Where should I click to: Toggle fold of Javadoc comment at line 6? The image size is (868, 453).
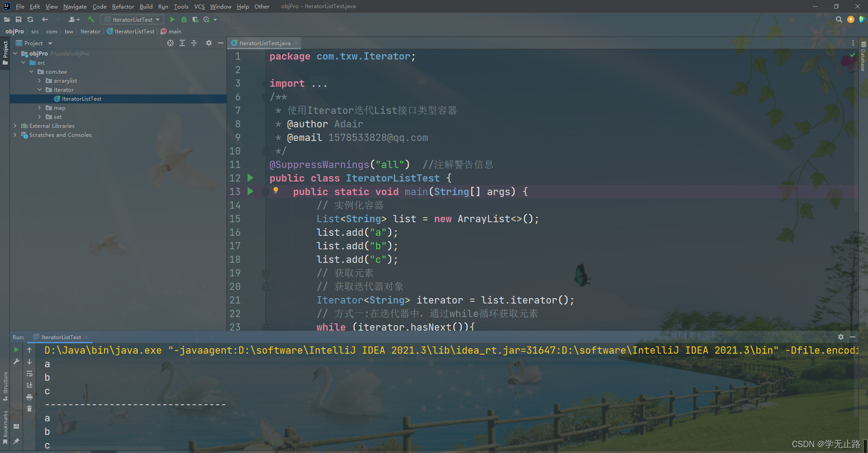click(265, 97)
